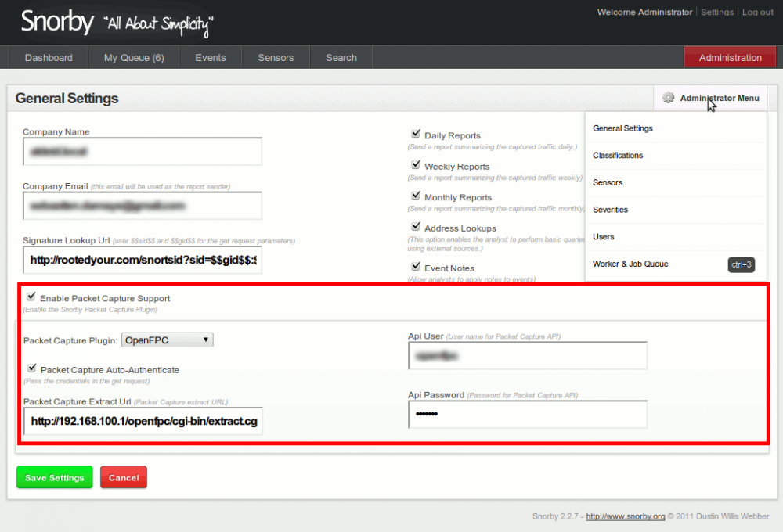Open the Packet Capture Plugin dropdown
The image size is (783, 532).
[x=168, y=340]
